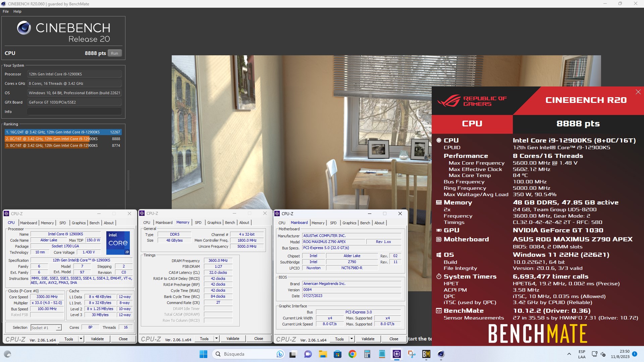The width and height of the screenshot is (644, 362).
Task: Click Validate in Mainboard-tab CPU-Z window
Action: click(368, 339)
